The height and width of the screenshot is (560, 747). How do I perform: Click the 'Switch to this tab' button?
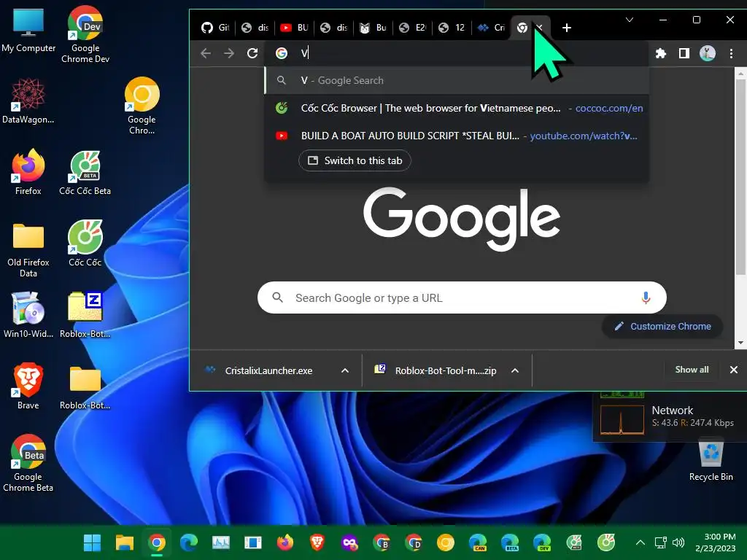click(x=355, y=160)
